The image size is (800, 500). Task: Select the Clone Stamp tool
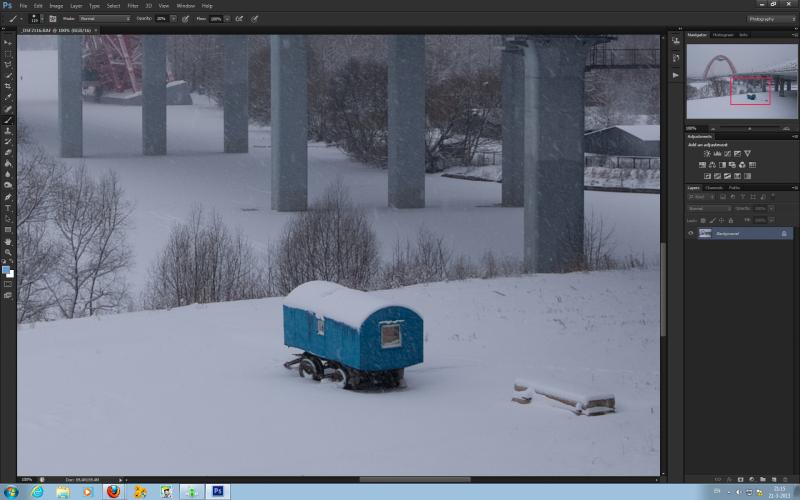(x=8, y=131)
